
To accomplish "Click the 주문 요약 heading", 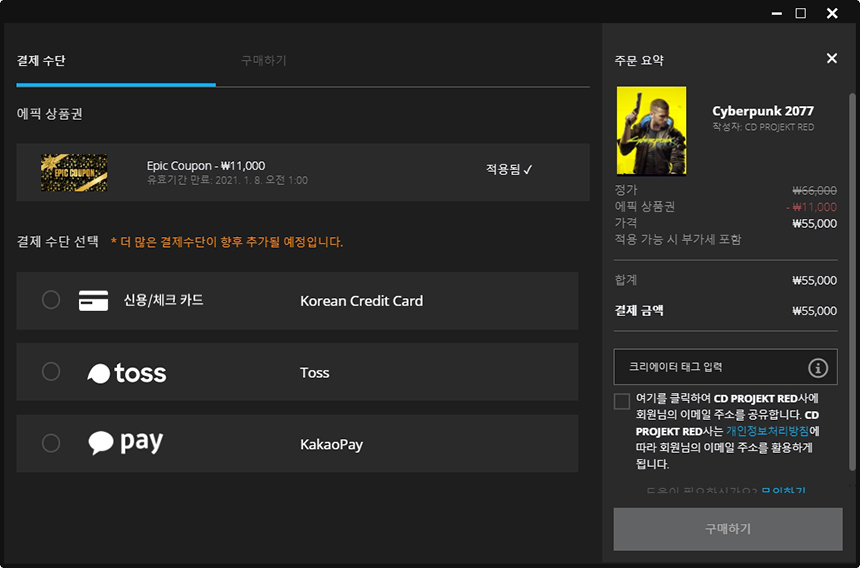I will coord(639,60).
